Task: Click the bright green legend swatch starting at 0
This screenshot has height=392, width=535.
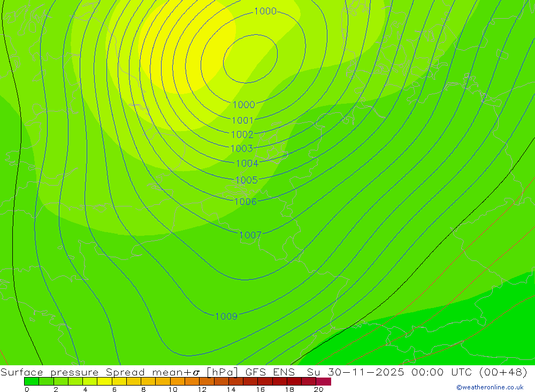Action: (32, 381)
